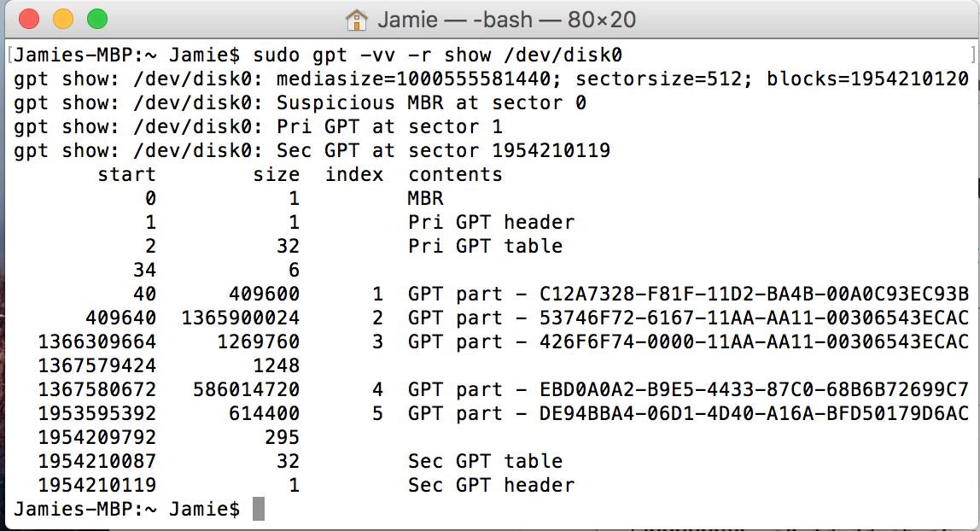This screenshot has width=980, height=531.
Task: Click the "Pri GPT header" entry
Action: [x=491, y=223]
